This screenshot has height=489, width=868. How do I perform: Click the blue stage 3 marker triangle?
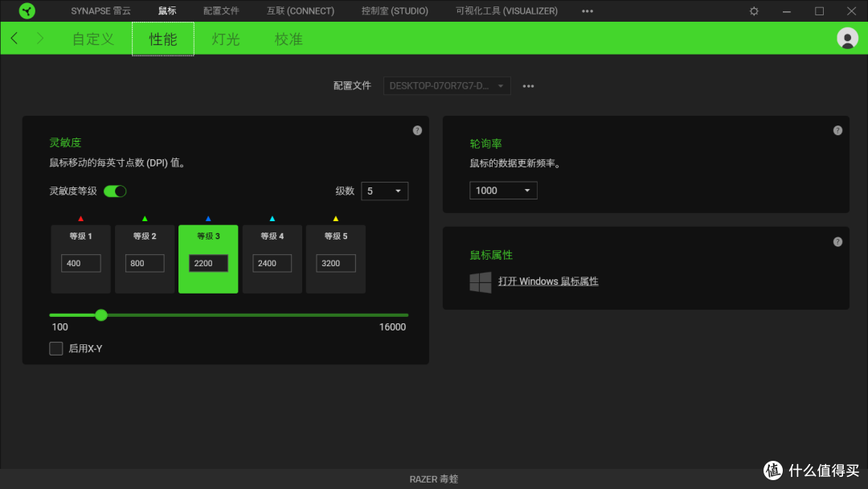[208, 219]
